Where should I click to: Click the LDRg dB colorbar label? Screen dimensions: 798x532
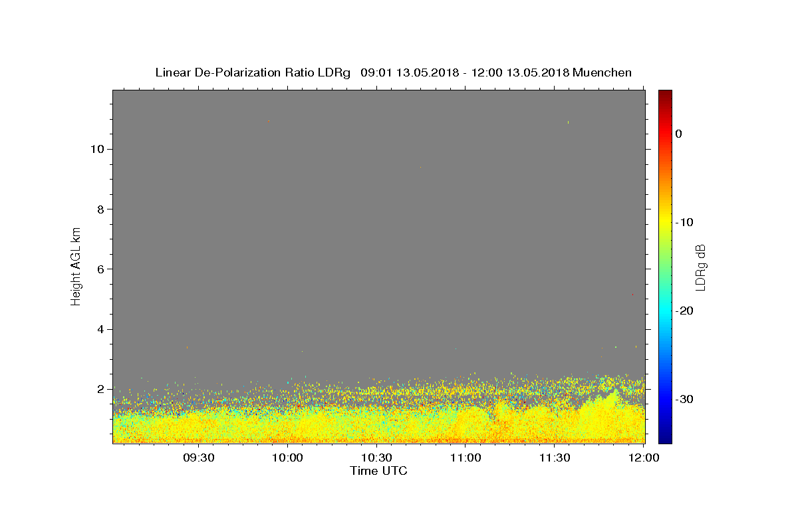point(700,267)
